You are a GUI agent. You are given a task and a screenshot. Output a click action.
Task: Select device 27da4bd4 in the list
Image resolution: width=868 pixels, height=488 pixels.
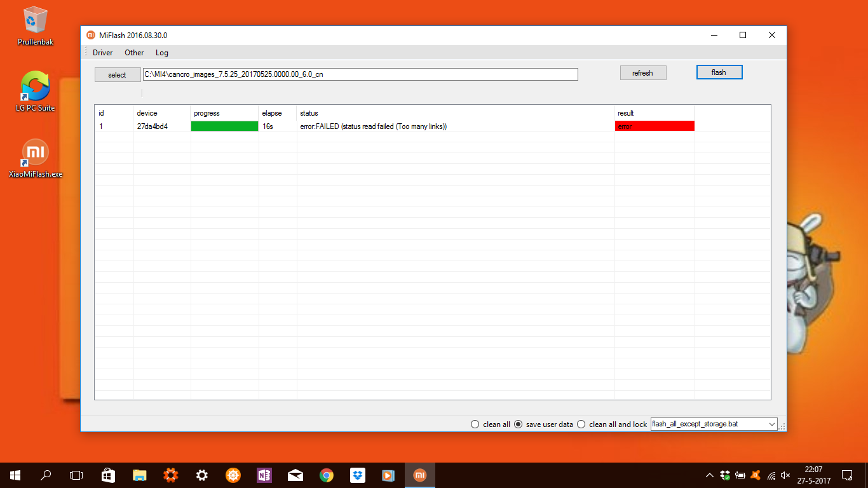pos(153,126)
